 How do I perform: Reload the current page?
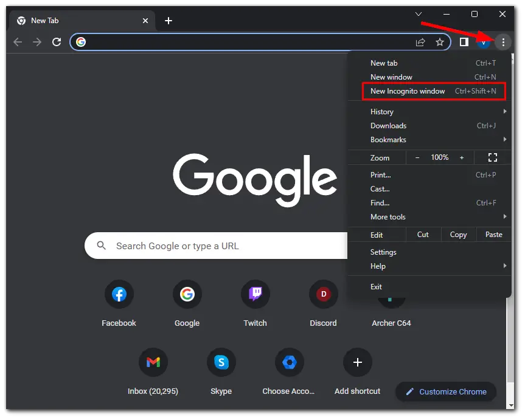click(x=57, y=42)
